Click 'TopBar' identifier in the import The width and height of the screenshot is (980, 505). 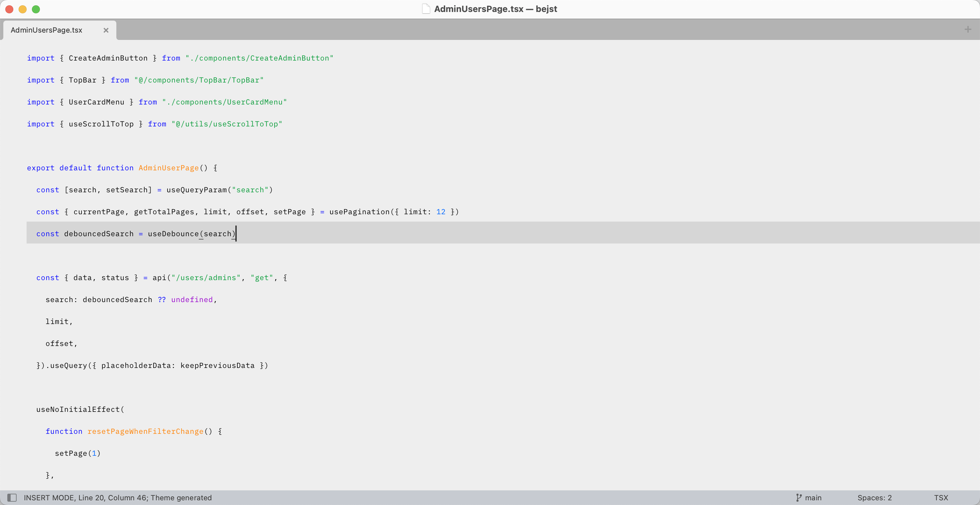pyautogui.click(x=82, y=80)
